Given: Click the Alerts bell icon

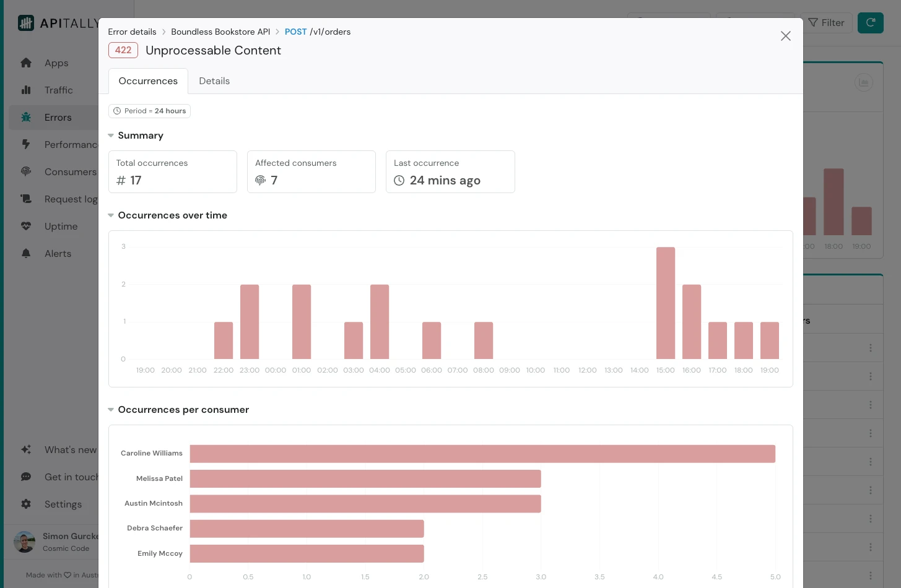Looking at the screenshot, I should point(26,254).
